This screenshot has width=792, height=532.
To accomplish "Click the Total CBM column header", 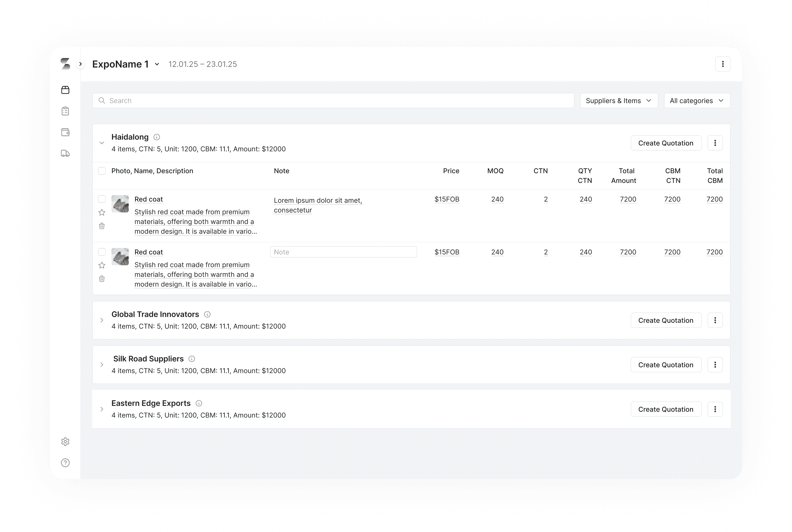I will pos(715,176).
